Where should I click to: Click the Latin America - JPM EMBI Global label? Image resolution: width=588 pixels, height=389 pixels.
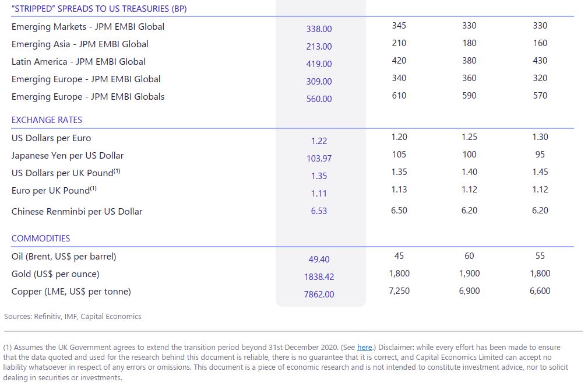pos(79,62)
